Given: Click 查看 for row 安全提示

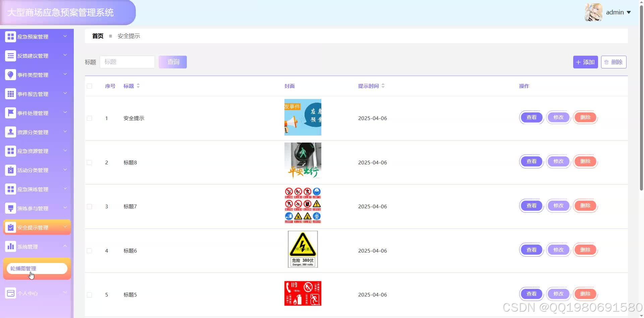Looking at the screenshot, I should pos(531,117).
